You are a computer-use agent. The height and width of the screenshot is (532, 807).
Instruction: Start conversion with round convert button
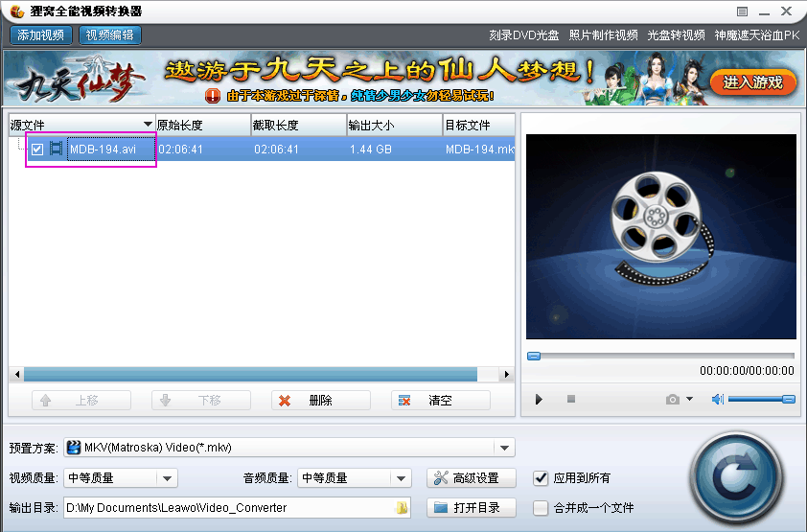(736, 478)
